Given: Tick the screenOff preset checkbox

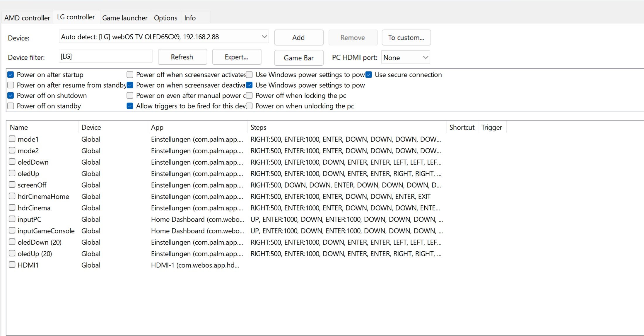Looking at the screenshot, I should tap(12, 185).
